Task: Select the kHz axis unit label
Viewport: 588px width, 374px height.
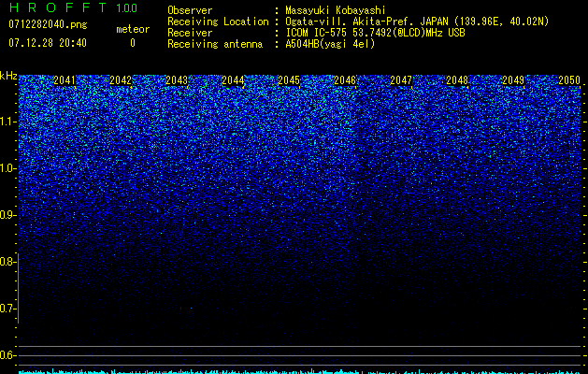Action: 8,76
